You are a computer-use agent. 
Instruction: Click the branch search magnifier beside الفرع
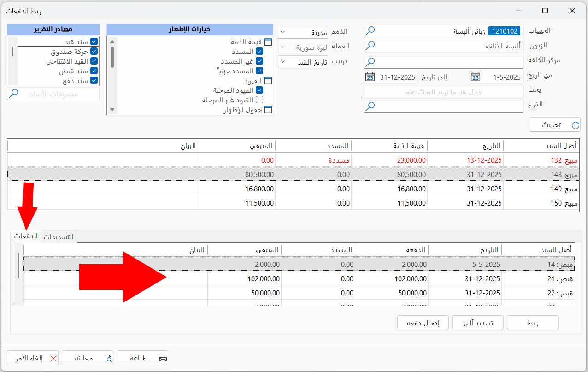pos(369,106)
